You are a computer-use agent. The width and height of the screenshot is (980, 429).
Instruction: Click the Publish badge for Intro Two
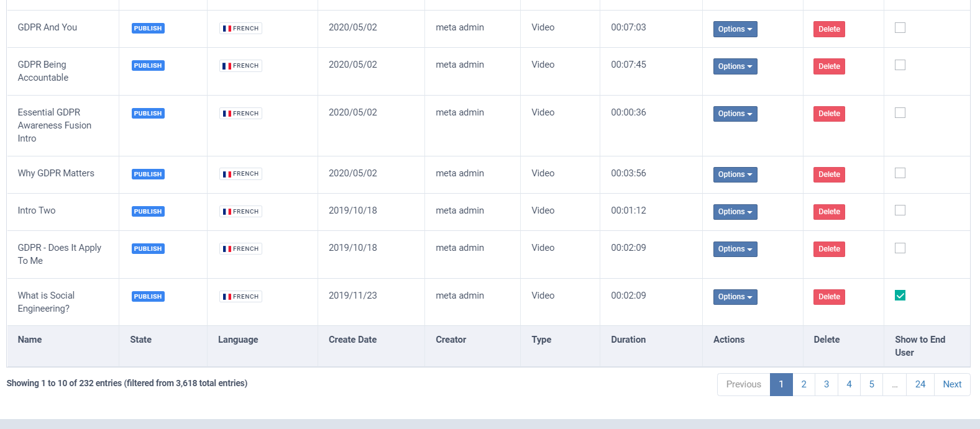click(148, 212)
